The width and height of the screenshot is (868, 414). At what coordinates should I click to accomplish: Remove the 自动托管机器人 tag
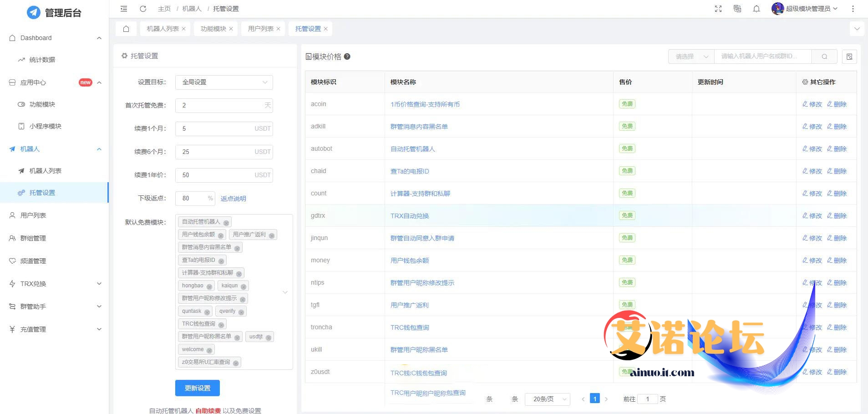click(x=226, y=223)
